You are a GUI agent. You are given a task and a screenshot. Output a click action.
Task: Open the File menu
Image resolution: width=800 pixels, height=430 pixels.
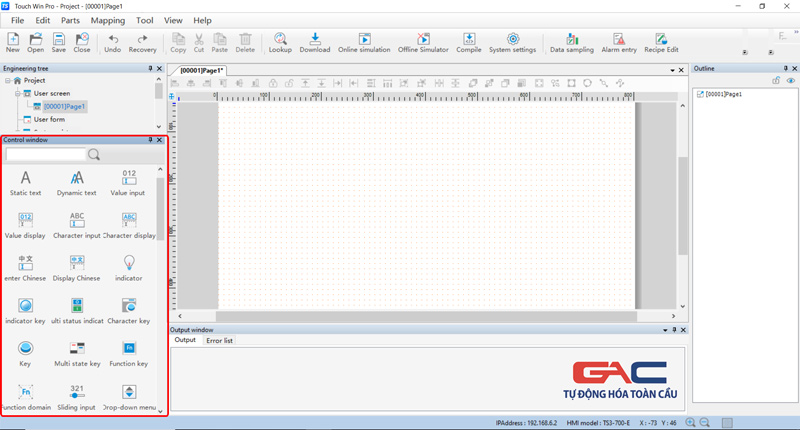17,20
